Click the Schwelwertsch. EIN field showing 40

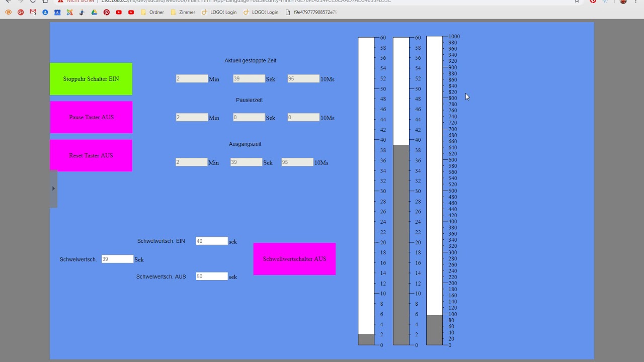coord(212,241)
